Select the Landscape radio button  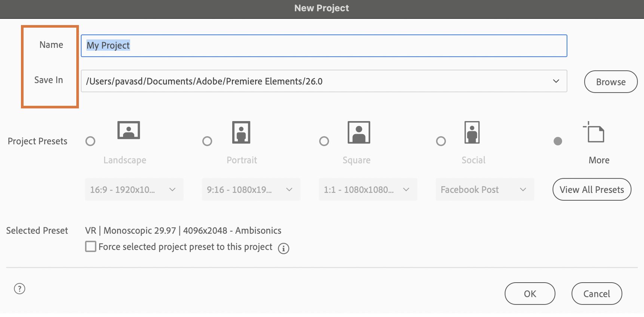91,141
